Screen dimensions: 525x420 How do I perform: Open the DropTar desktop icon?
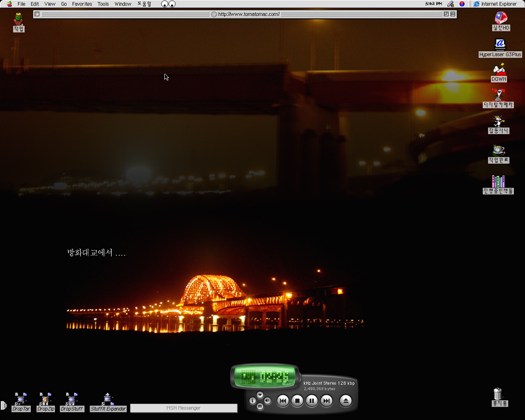[x=21, y=399]
